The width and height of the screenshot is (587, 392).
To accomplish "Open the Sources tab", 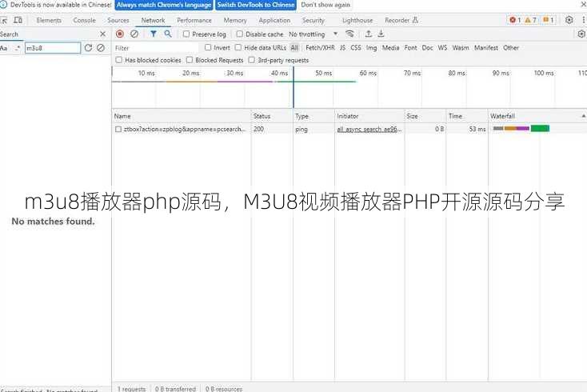I will (118, 20).
